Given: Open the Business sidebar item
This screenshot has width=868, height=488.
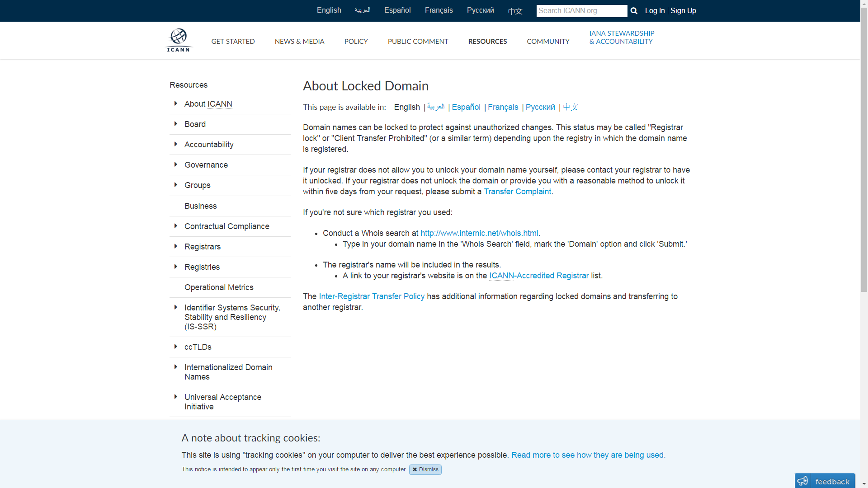Looking at the screenshot, I should pyautogui.click(x=200, y=206).
